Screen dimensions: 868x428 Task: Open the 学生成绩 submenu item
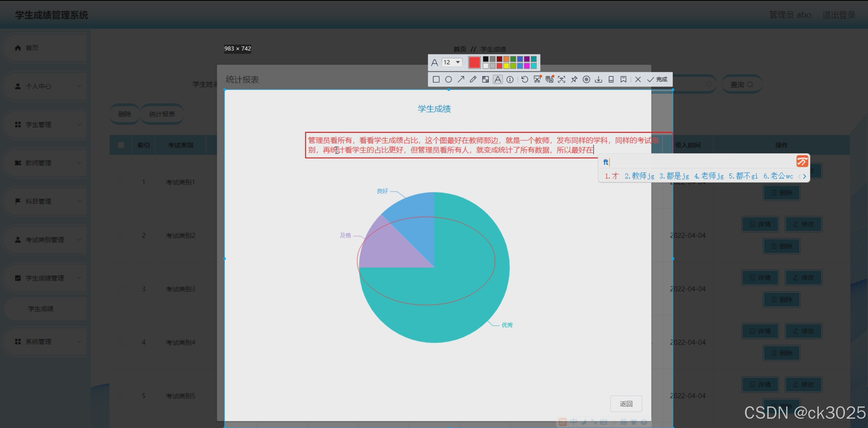pyautogui.click(x=41, y=309)
